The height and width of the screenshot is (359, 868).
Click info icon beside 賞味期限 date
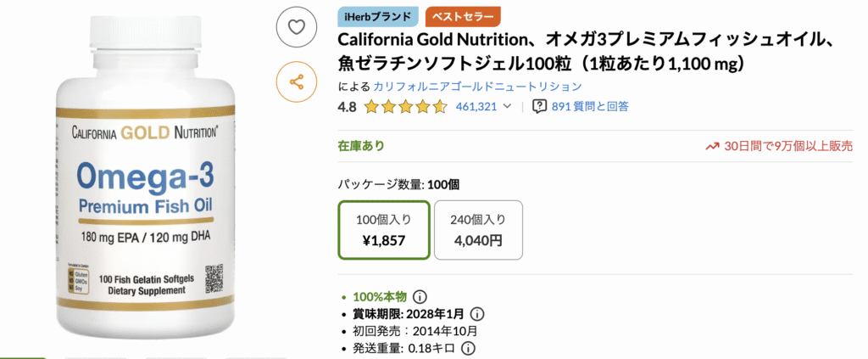click(x=476, y=314)
